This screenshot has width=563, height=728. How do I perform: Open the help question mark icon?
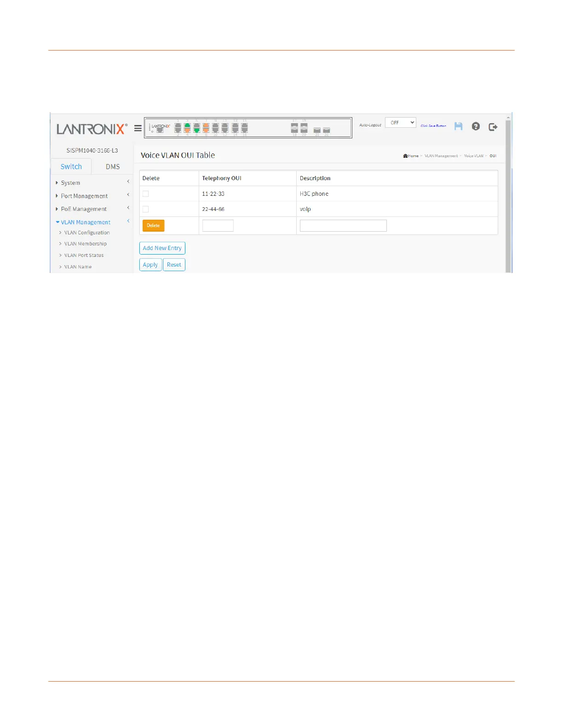click(x=476, y=126)
